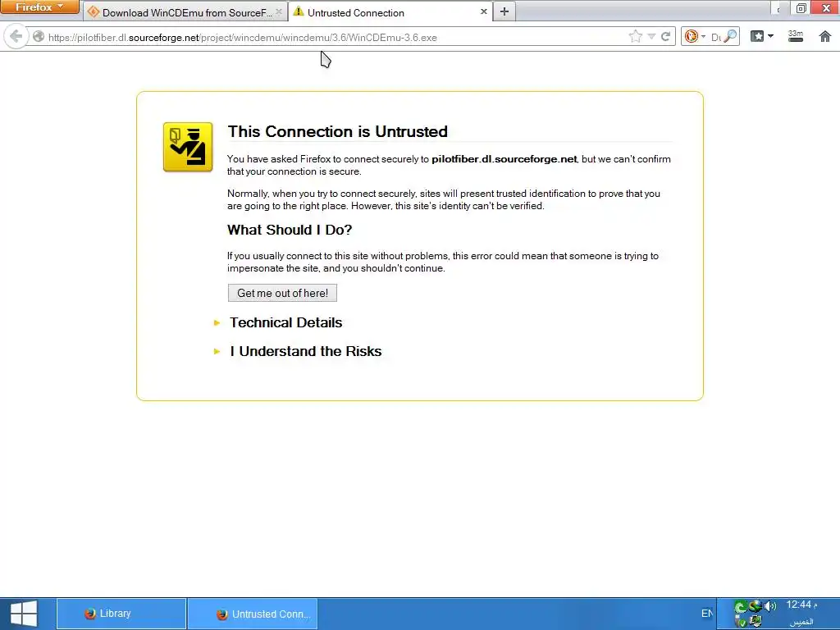Click the Internet Download Manager tray icon
Image resolution: width=840 pixels, height=630 pixels.
pyautogui.click(x=756, y=606)
